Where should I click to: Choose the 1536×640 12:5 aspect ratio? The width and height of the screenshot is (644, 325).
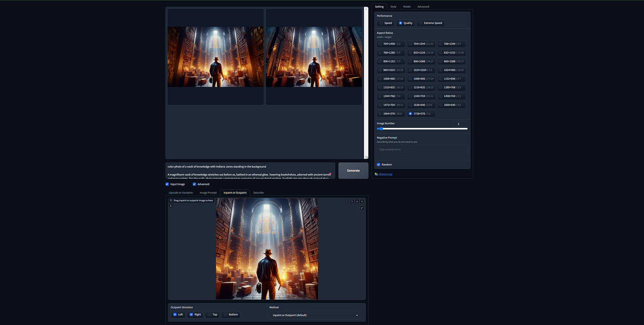point(421,105)
